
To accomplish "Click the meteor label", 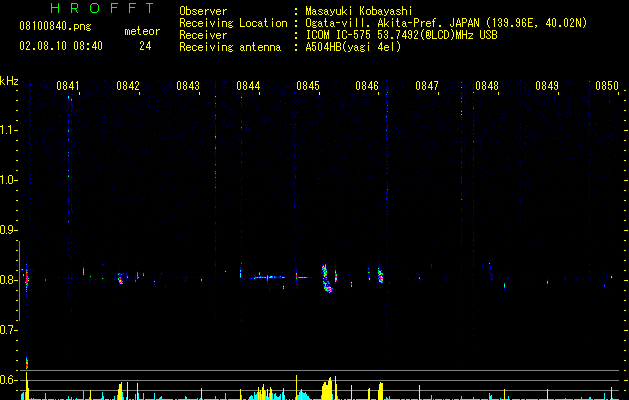I will tap(142, 31).
